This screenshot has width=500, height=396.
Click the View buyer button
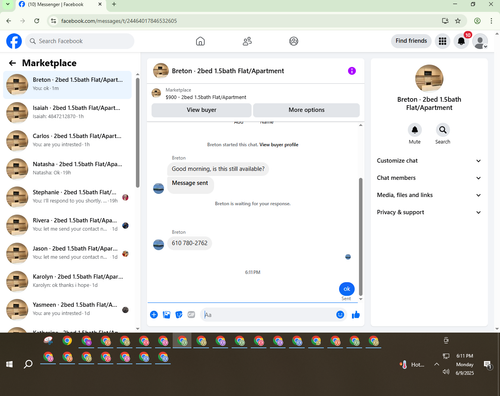point(201,110)
